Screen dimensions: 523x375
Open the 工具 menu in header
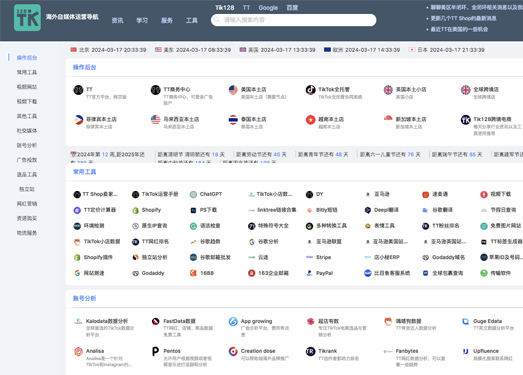pos(191,21)
